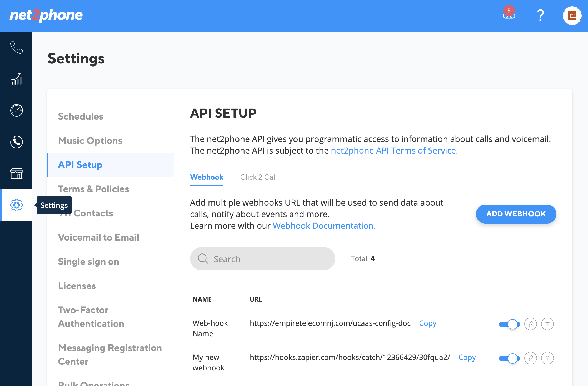
Task: Open Messaging Registration Center section
Action: (110, 354)
